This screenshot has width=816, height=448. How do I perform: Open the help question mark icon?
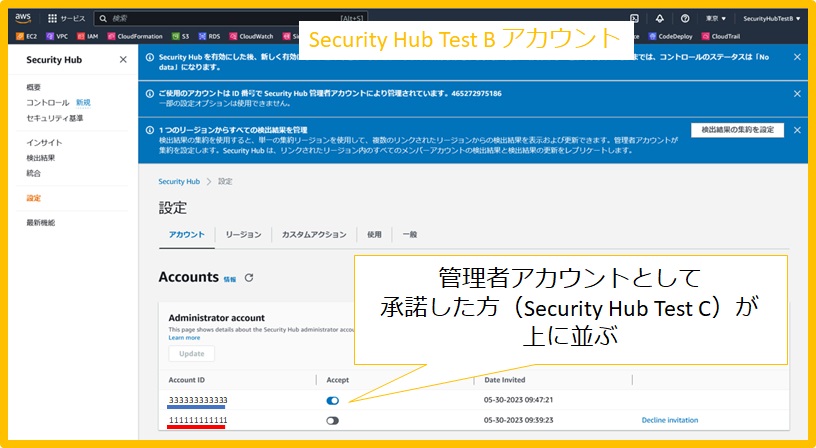click(x=685, y=19)
